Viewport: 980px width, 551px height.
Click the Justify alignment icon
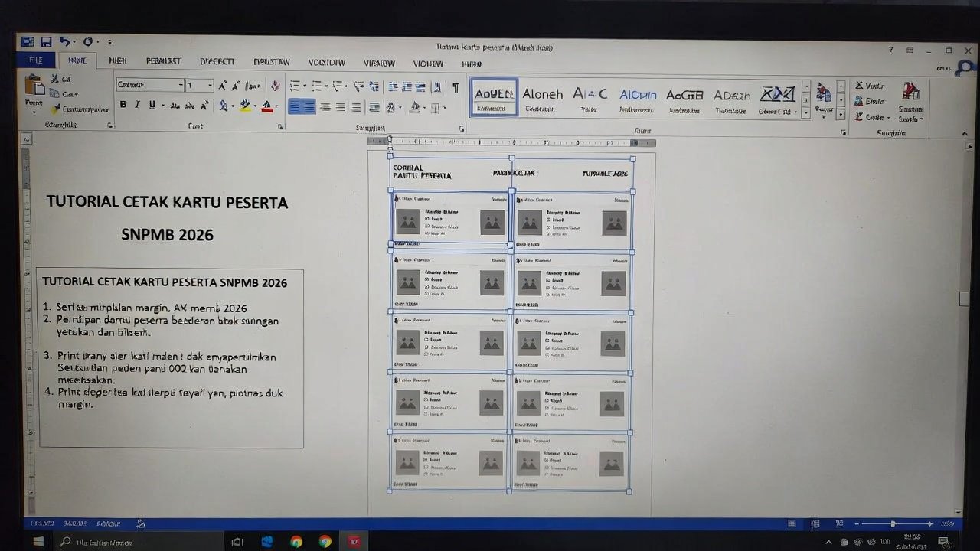point(356,107)
